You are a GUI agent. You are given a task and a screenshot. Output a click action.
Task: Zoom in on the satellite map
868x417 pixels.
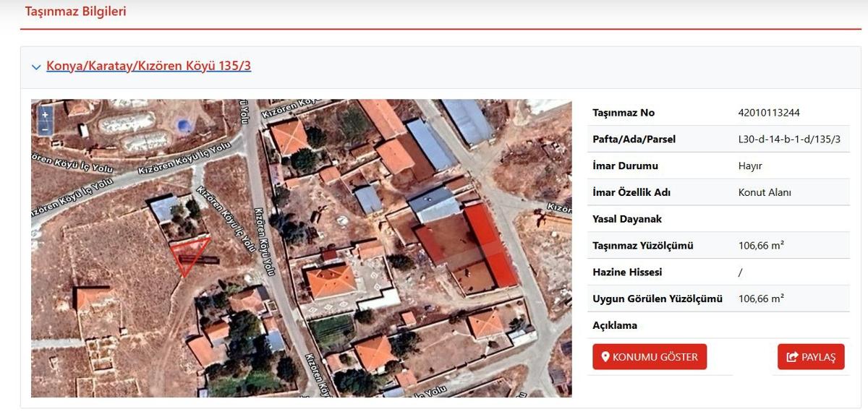coord(45,115)
